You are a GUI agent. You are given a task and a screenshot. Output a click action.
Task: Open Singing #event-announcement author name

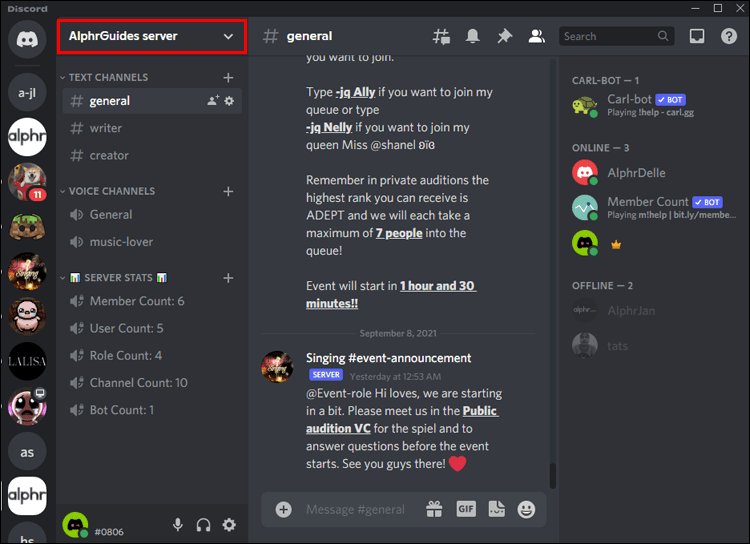pos(388,358)
